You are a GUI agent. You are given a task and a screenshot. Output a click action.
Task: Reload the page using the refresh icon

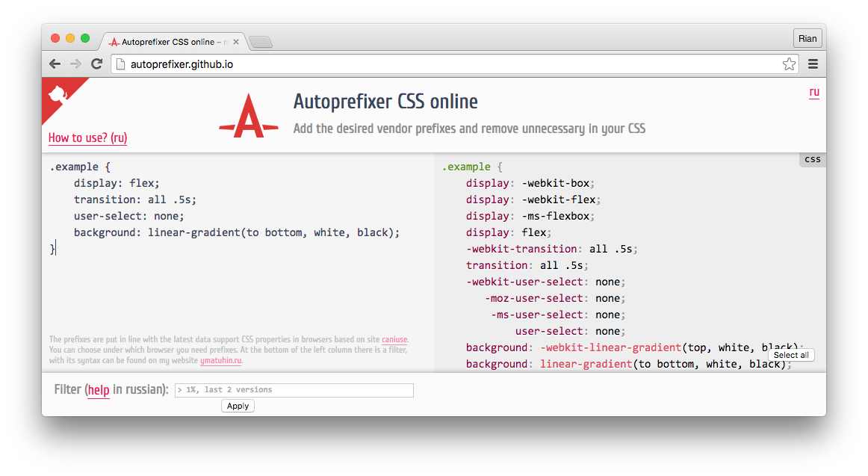tap(96, 64)
